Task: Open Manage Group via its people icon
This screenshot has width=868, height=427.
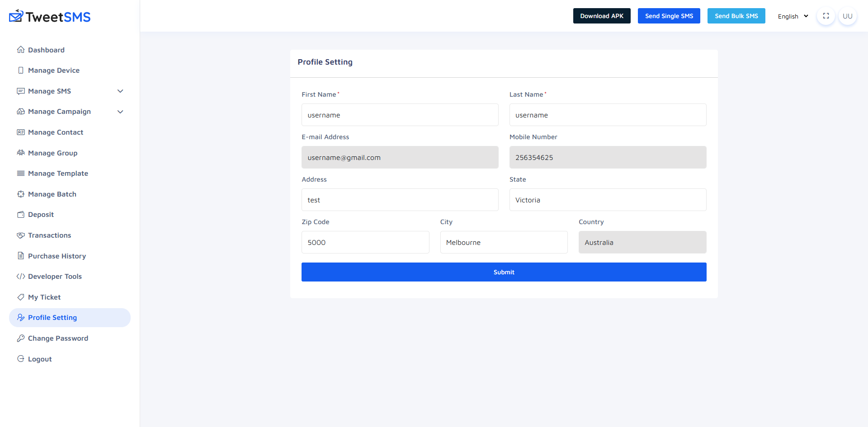Action: pyautogui.click(x=21, y=153)
